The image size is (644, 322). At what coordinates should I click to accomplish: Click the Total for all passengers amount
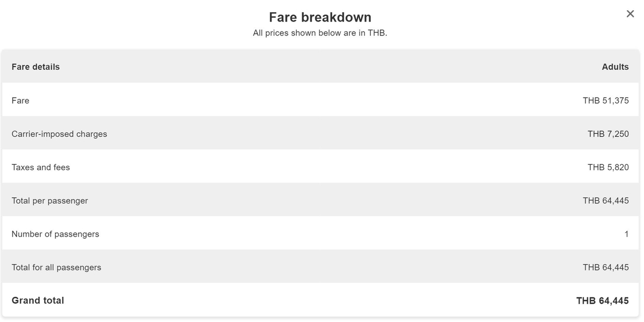tap(605, 267)
